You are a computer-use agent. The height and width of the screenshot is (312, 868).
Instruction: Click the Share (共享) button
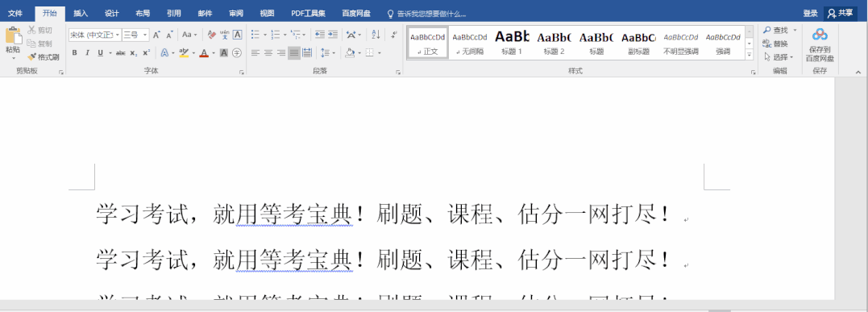tap(841, 13)
